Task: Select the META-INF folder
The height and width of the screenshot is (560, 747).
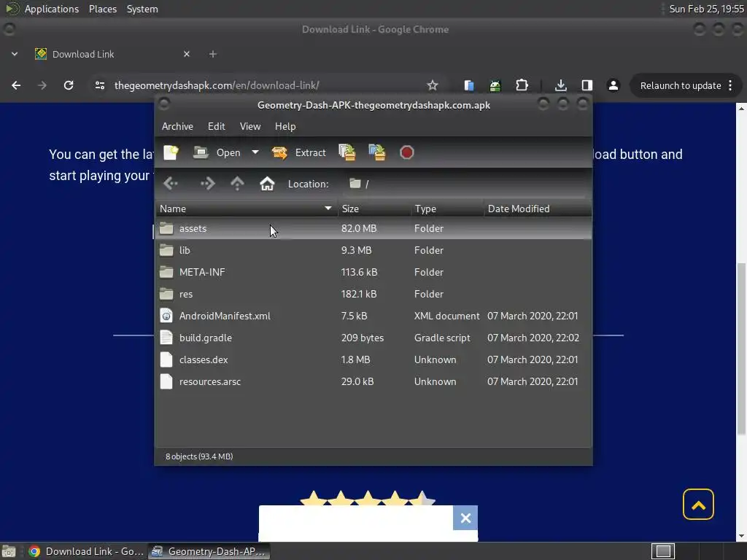Action: click(373, 273)
